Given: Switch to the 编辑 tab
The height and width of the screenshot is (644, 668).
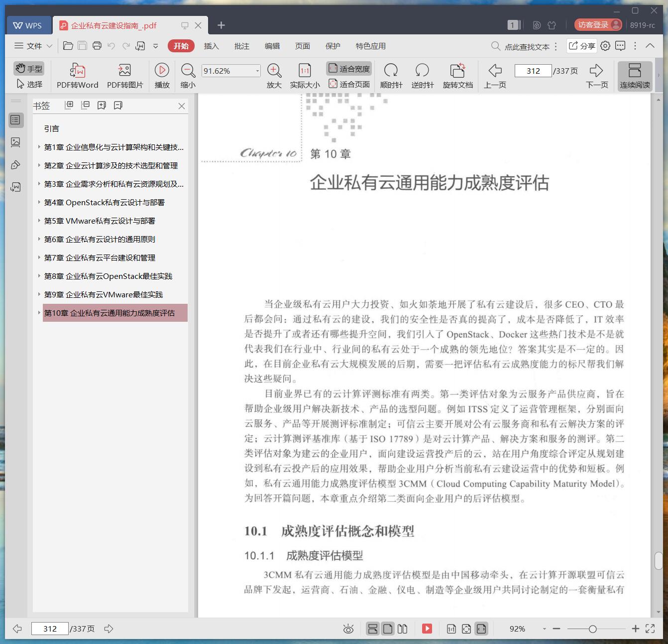Looking at the screenshot, I should (272, 46).
